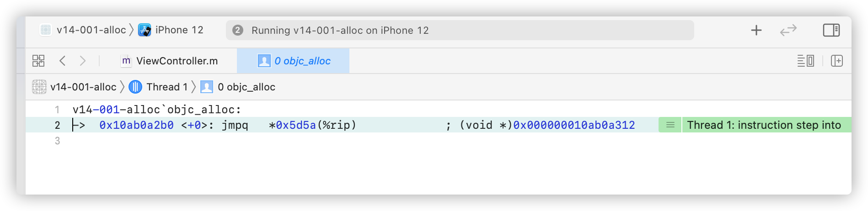Add an editor on the right
868x211 pixels.
837,61
